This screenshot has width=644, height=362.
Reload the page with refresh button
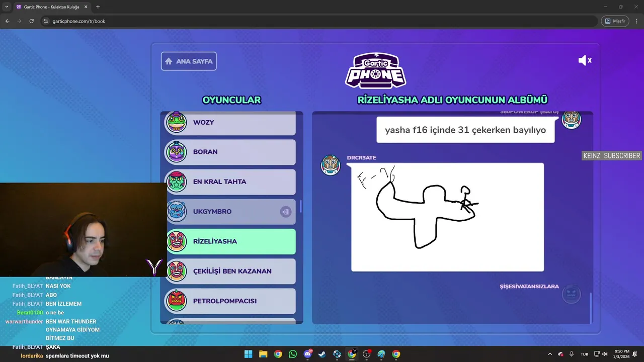coord(31,21)
